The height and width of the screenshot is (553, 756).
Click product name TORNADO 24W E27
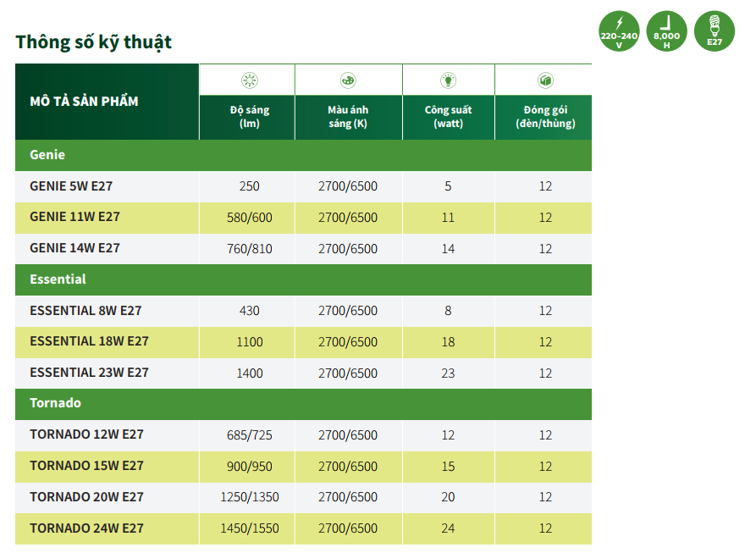[87, 528]
